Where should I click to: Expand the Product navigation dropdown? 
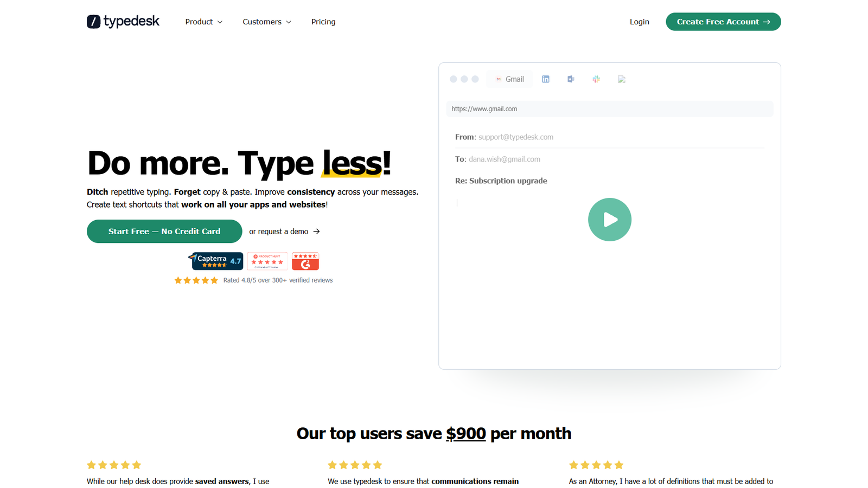tap(203, 22)
